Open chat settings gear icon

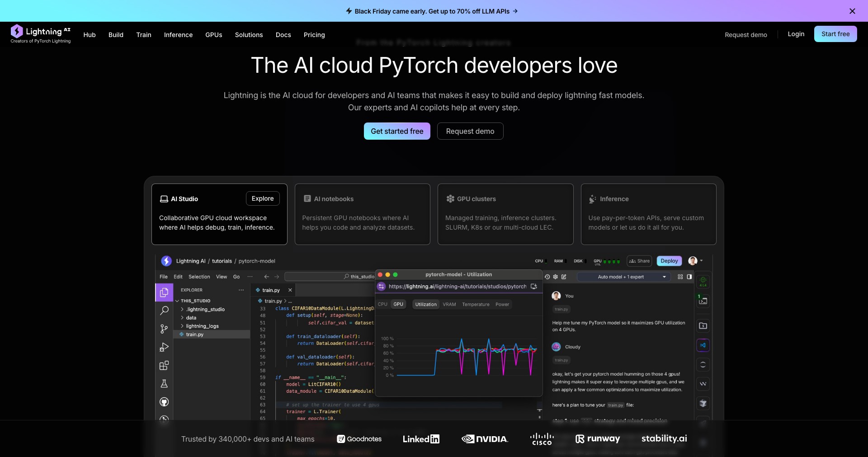pos(556,277)
